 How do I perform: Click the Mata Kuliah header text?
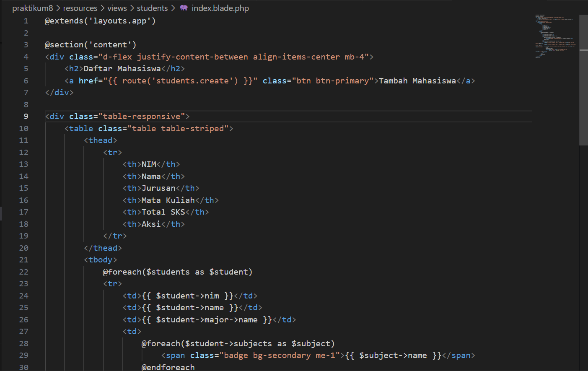[x=168, y=200]
